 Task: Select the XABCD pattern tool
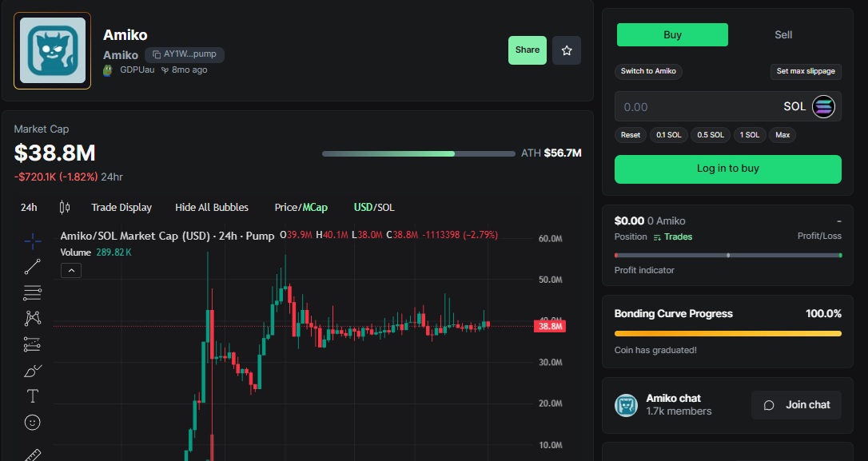(32, 318)
